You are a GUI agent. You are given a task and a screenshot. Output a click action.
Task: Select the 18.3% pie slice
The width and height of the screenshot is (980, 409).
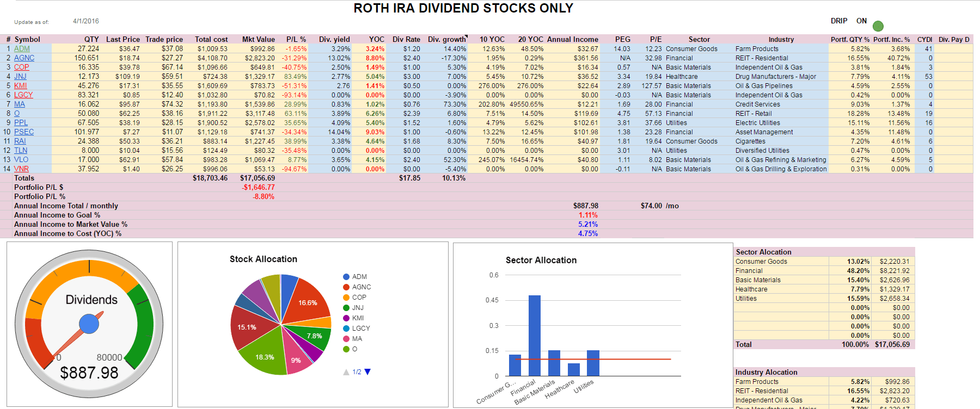pos(264,356)
